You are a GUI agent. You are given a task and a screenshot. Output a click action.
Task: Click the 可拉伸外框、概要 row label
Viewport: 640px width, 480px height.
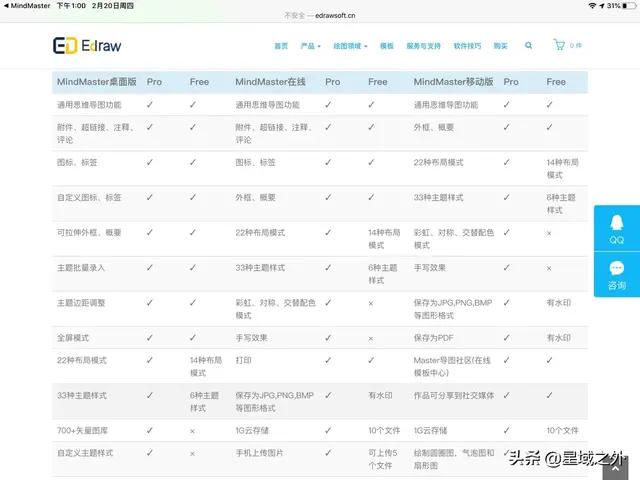[89, 233]
